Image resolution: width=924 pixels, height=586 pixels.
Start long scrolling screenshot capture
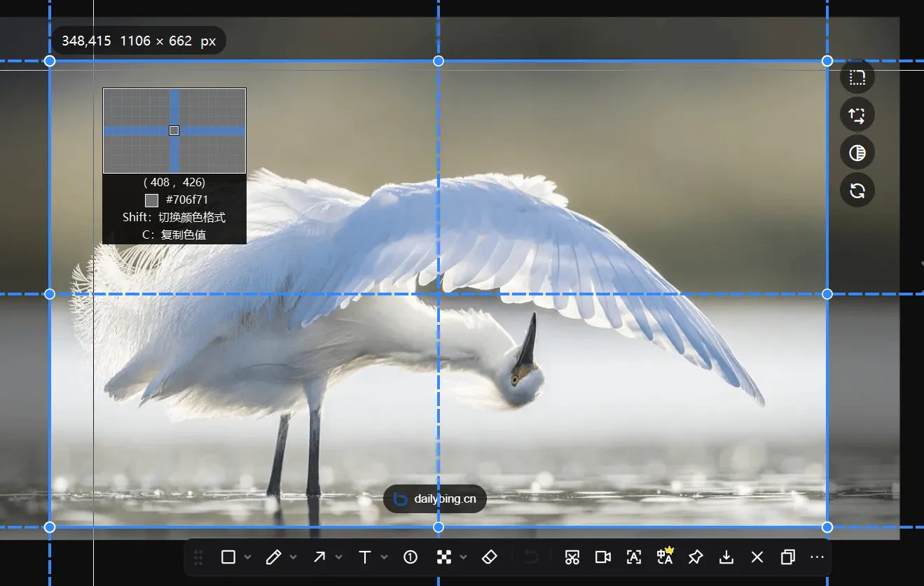coord(572,557)
